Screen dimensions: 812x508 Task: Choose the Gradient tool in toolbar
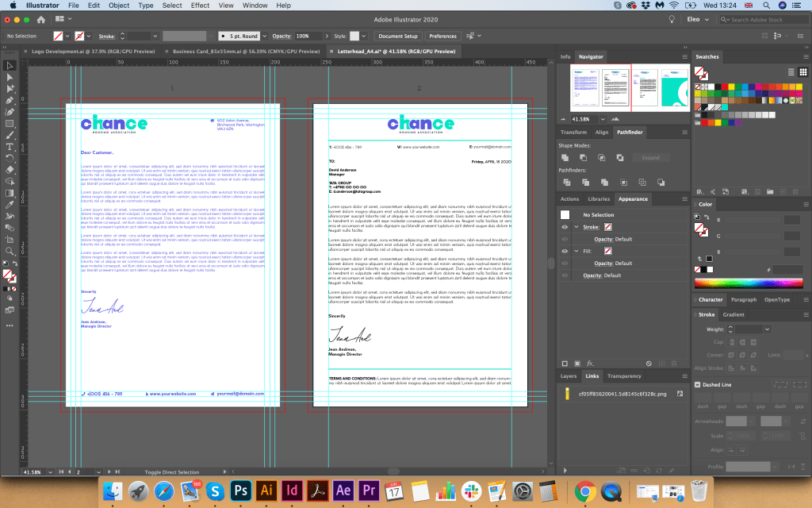[10, 193]
